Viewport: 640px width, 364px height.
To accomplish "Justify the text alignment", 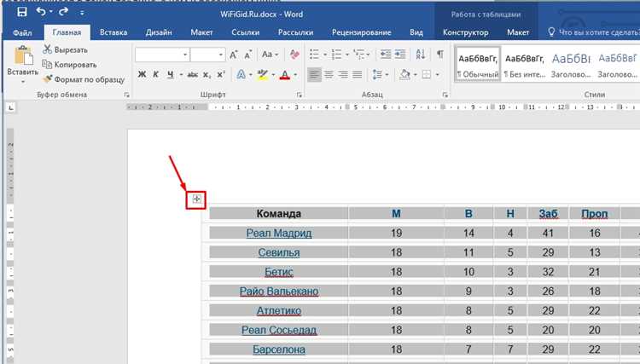I will 358,75.
